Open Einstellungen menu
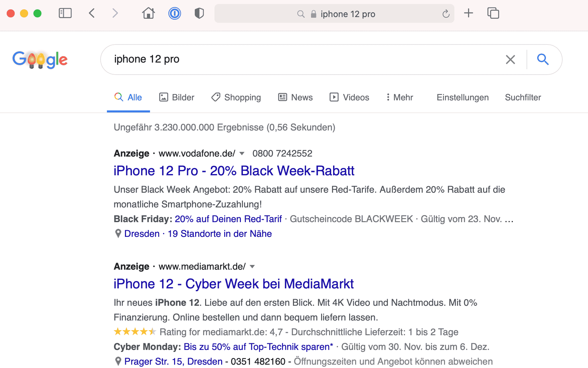Image resolution: width=588 pixels, height=368 pixels. (463, 97)
